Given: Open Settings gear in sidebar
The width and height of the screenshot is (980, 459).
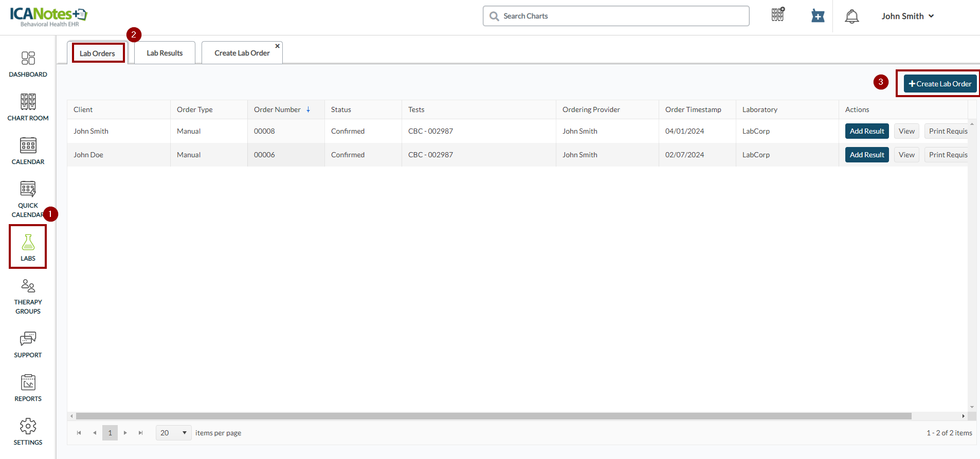Looking at the screenshot, I should 28,431.
